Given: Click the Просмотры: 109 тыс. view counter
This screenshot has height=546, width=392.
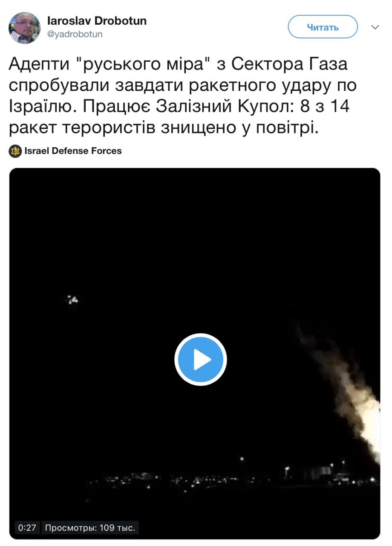Looking at the screenshot, I should click(90, 528).
